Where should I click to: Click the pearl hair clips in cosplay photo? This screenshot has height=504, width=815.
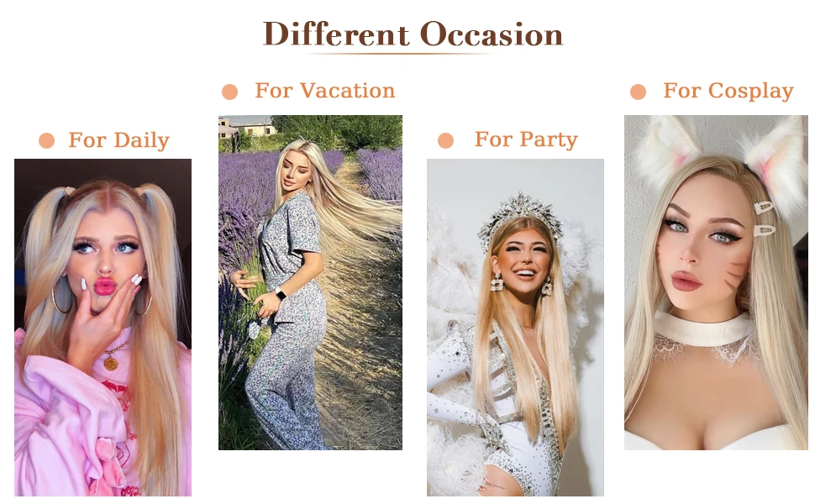click(764, 218)
